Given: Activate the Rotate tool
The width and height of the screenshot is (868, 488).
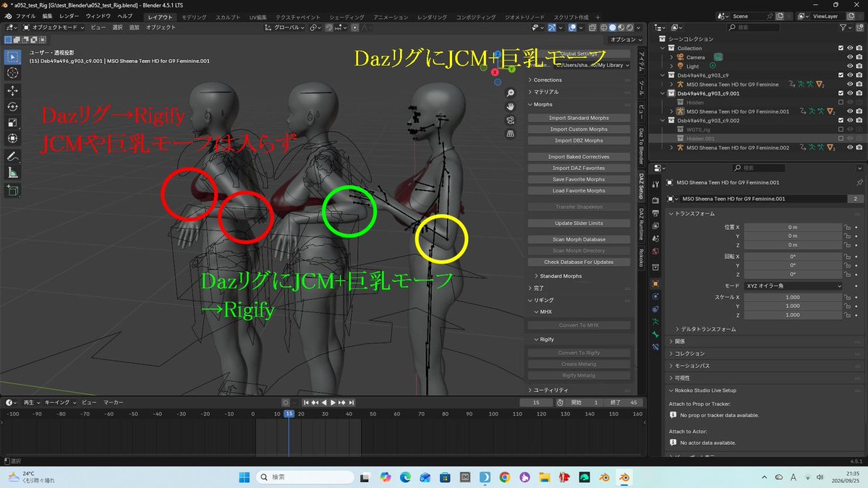Looking at the screenshot, I should [x=13, y=107].
